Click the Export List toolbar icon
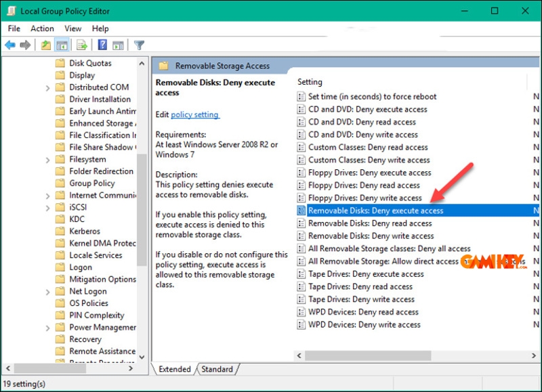 tap(82, 45)
